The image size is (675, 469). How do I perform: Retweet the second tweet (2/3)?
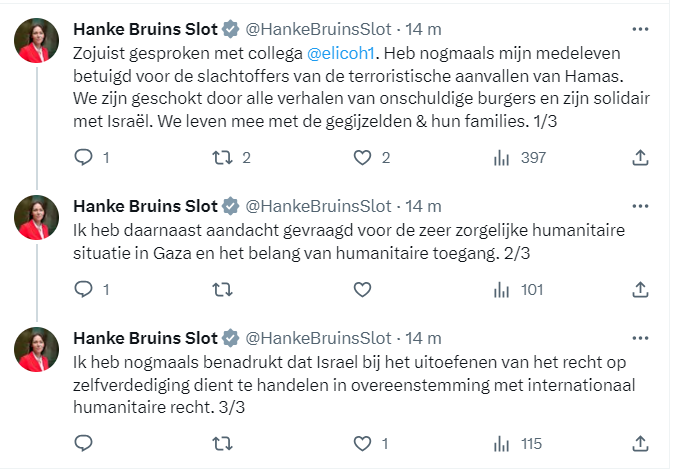224,290
